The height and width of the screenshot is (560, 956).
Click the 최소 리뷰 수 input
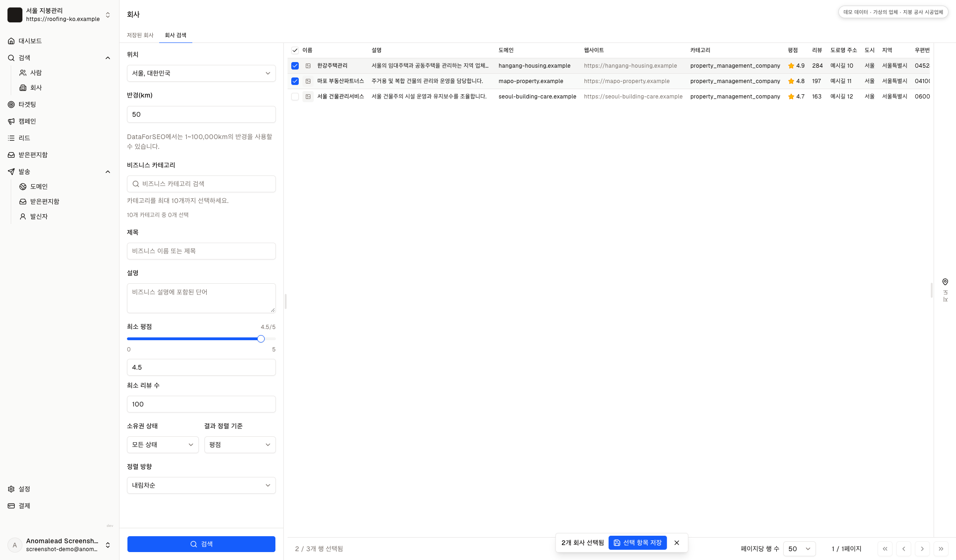click(201, 404)
